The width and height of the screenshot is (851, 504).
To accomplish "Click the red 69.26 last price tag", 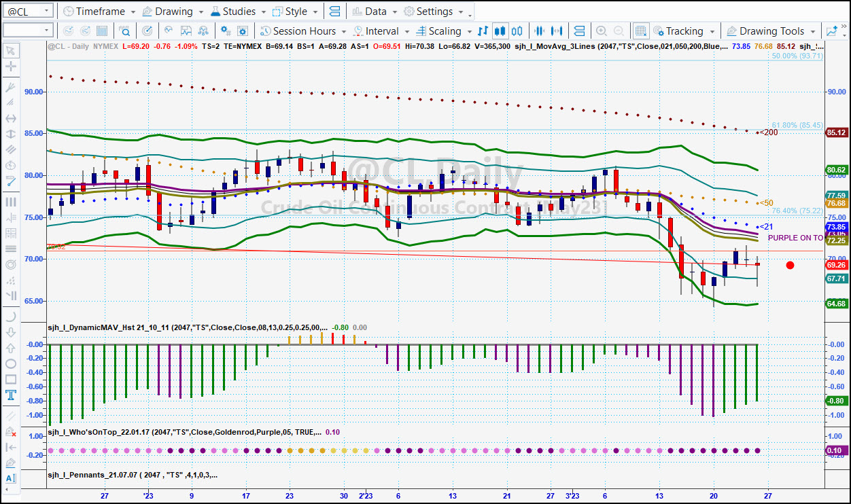I will (x=836, y=265).
